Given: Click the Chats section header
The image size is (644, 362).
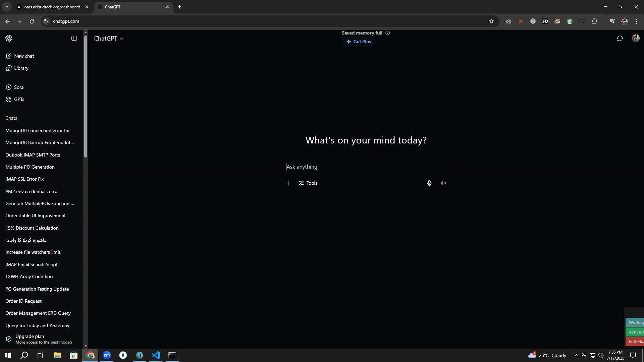Looking at the screenshot, I should 11,118.
